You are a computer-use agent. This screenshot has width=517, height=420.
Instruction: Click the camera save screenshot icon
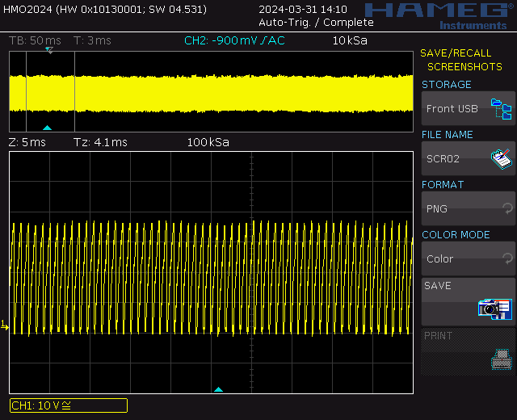point(495,309)
